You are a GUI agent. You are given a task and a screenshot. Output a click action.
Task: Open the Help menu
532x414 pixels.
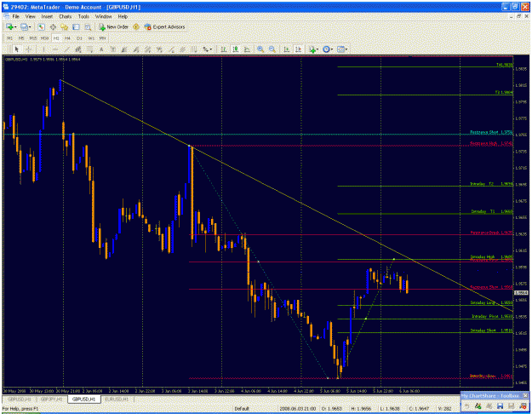[x=123, y=16]
